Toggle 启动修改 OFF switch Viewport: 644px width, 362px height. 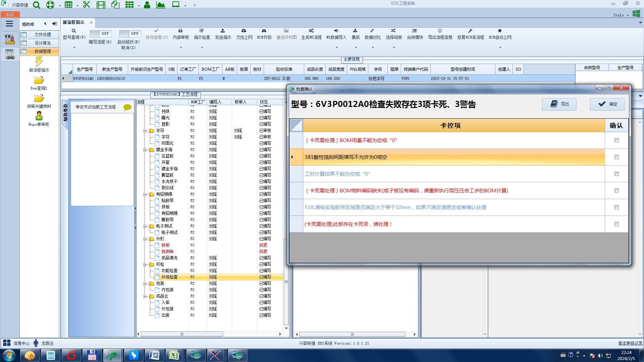click(130, 34)
